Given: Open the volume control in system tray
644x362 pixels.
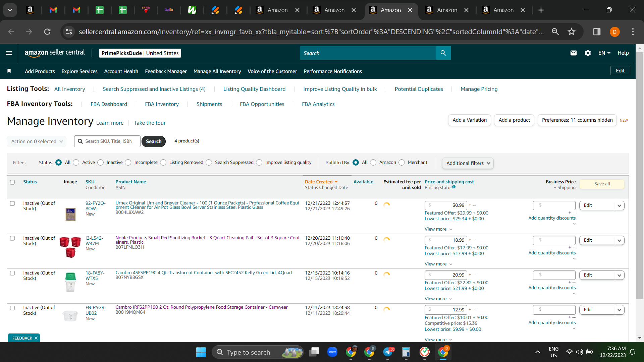Looking at the screenshot, I should (x=579, y=352).
